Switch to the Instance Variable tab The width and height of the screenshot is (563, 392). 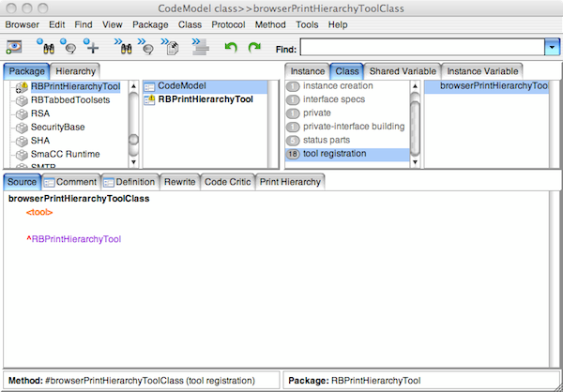[x=482, y=71]
